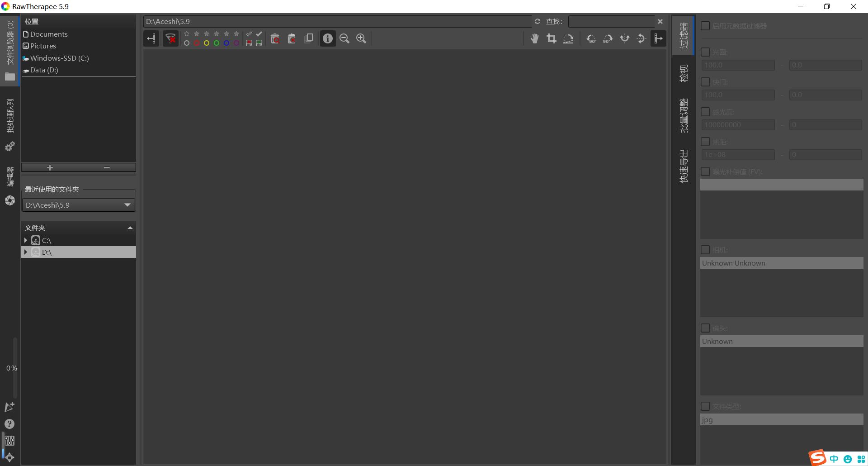The height and width of the screenshot is (466, 868).
Task: Toggle the 光圈 aperture filter checkbox
Action: pos(705,52)
